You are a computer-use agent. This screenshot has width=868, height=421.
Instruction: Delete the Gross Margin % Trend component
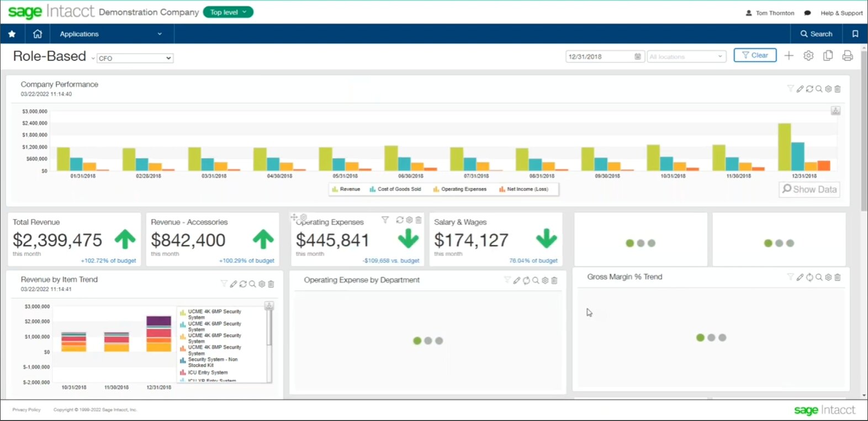(x=838, y=278)
